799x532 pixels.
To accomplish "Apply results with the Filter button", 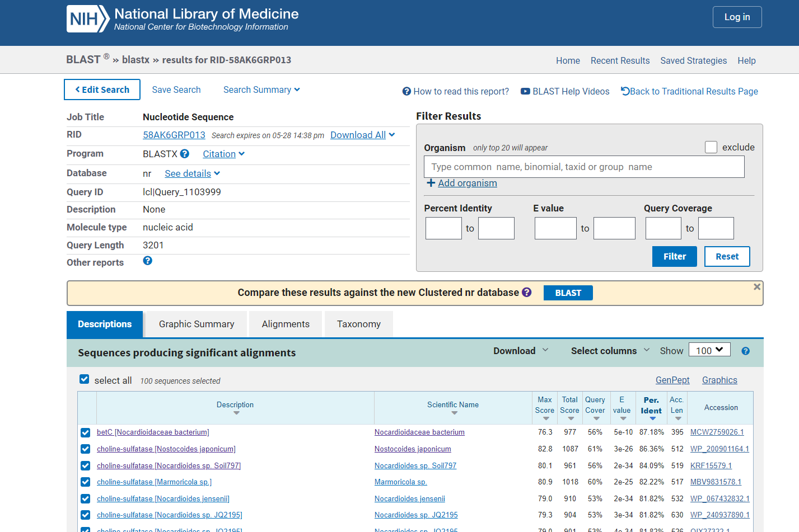I will pos(675,256).
